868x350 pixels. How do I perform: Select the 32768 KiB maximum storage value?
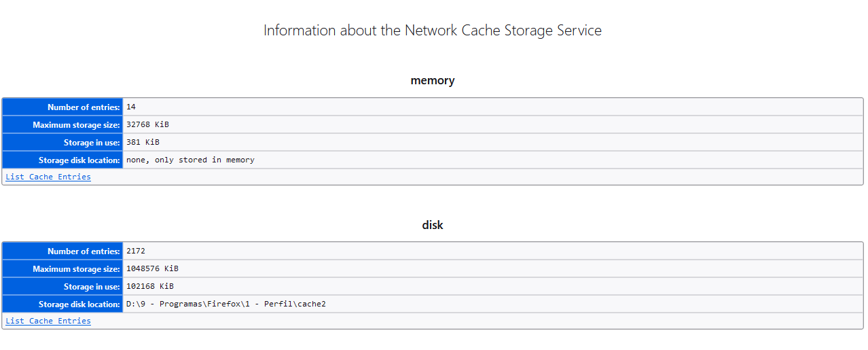click(147, 125)
